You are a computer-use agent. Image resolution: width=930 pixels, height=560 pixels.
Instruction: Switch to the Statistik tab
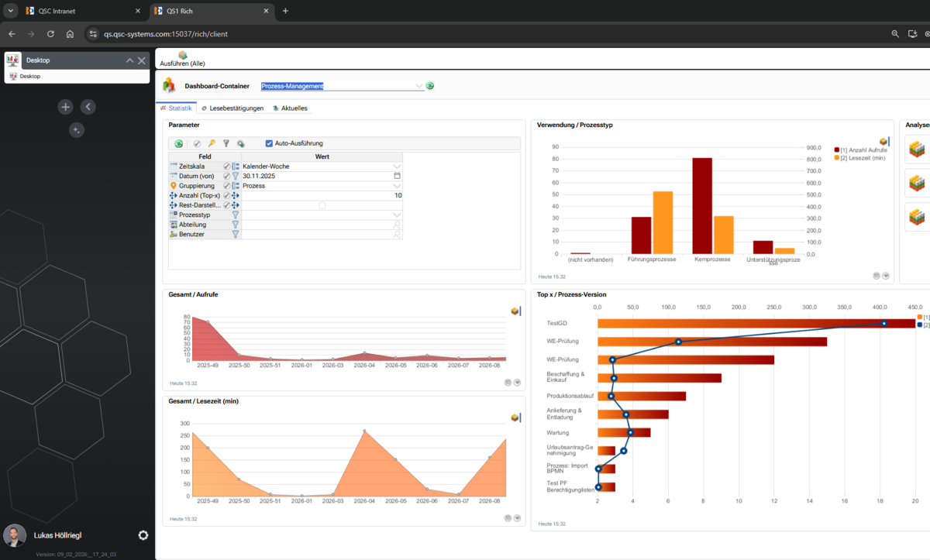(176, 108)
